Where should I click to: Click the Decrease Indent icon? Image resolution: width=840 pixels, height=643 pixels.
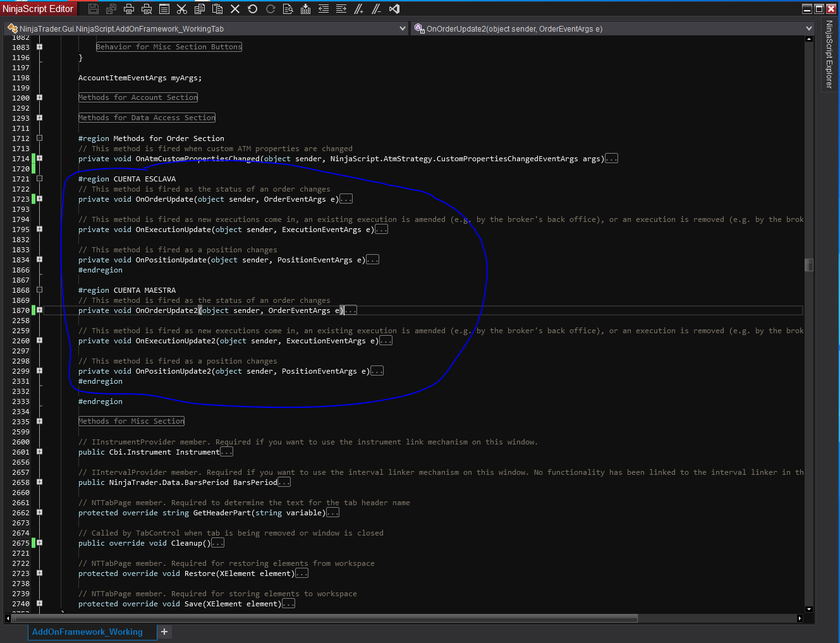pos(324,9)
